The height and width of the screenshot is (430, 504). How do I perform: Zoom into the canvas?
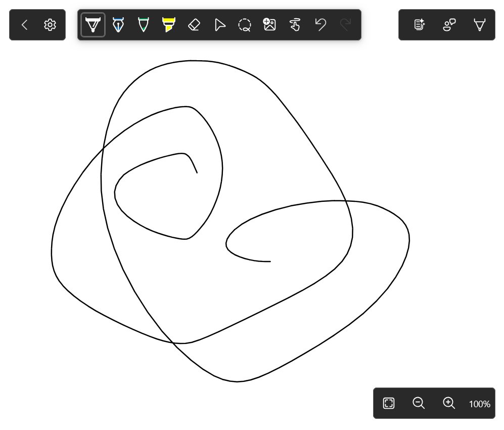click(x=449, y=403)
